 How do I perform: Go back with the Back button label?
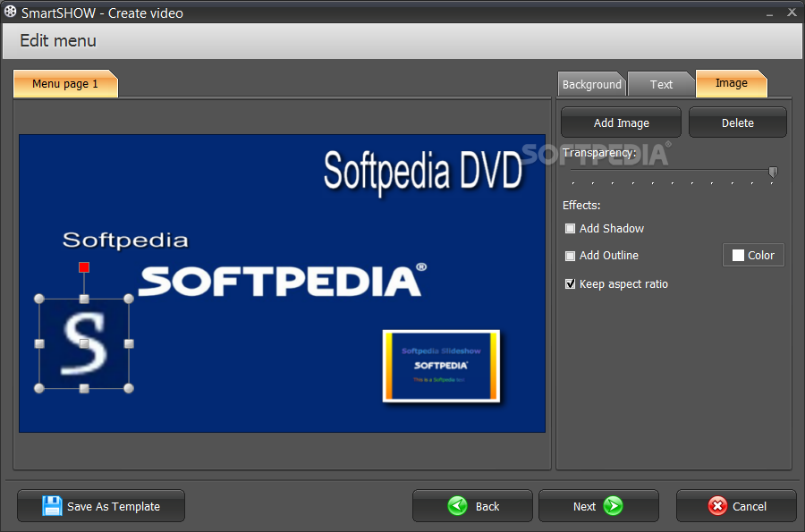coord(487,506)
